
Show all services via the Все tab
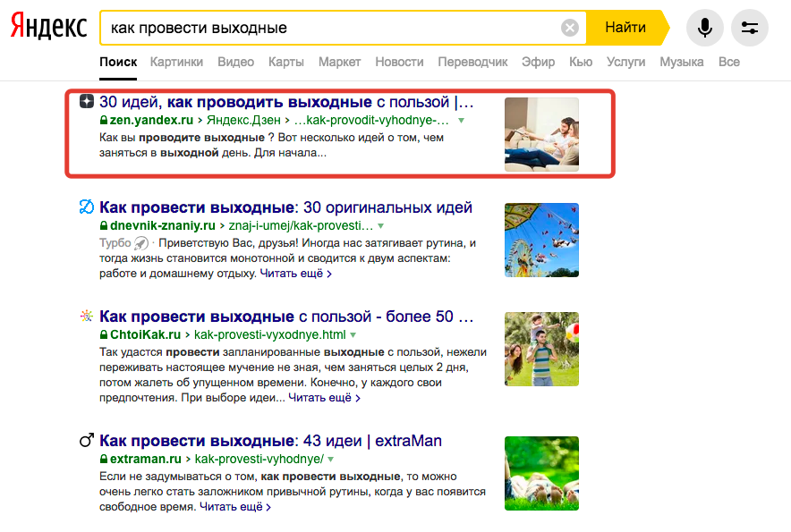click(x=729, y=62)
